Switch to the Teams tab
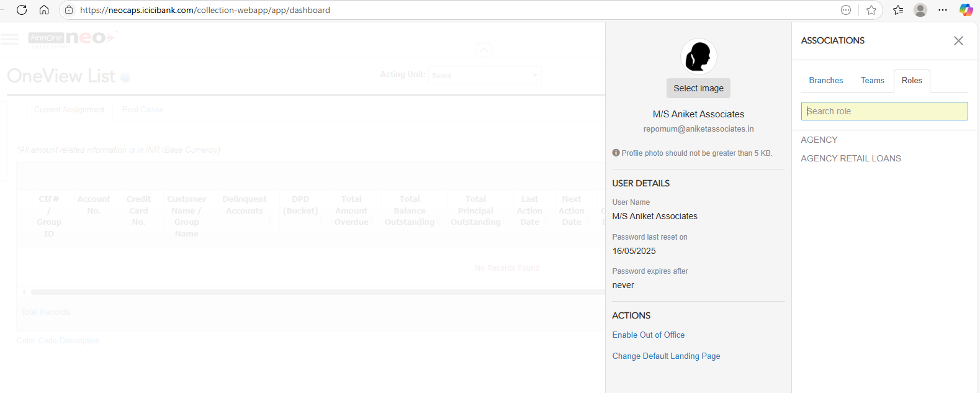The height and width of the screenshot is (393, 980). coord(872,81)
